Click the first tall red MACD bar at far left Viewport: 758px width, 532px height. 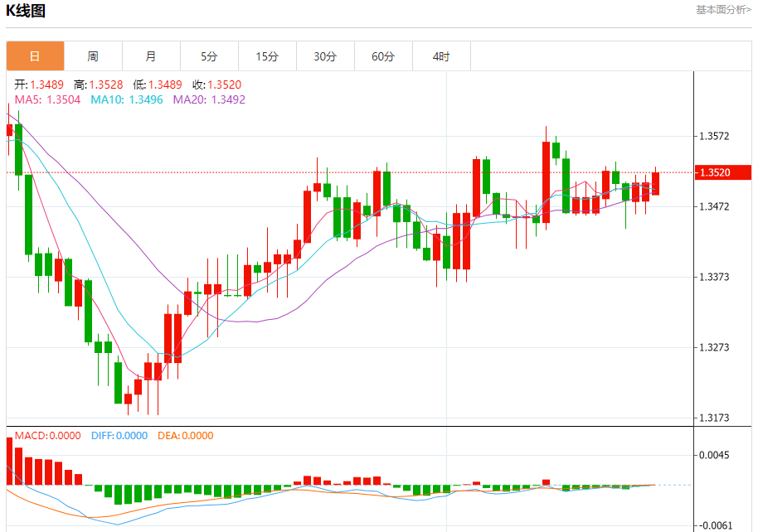(9, 461)
